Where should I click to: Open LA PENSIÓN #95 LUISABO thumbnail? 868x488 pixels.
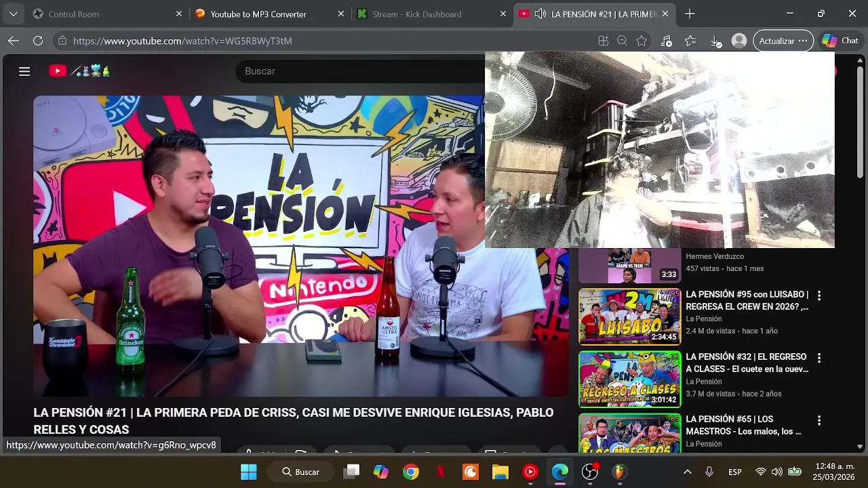(629, 317)
